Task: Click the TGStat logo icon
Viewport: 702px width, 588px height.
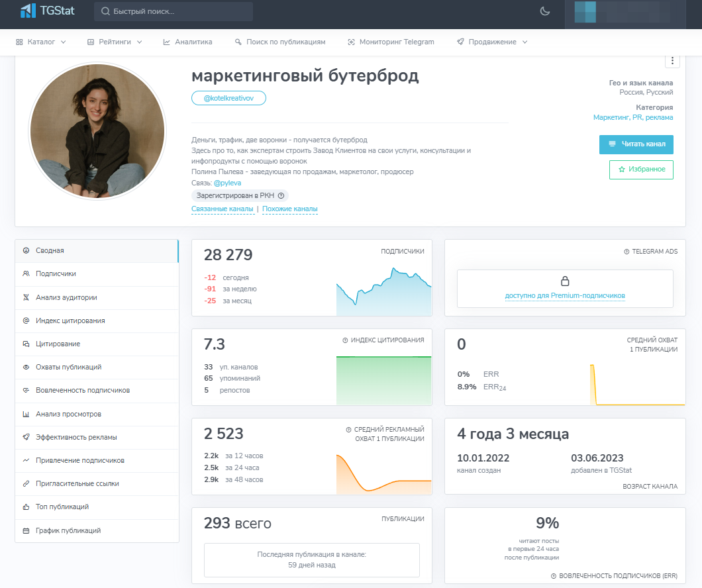Action: 28,11
